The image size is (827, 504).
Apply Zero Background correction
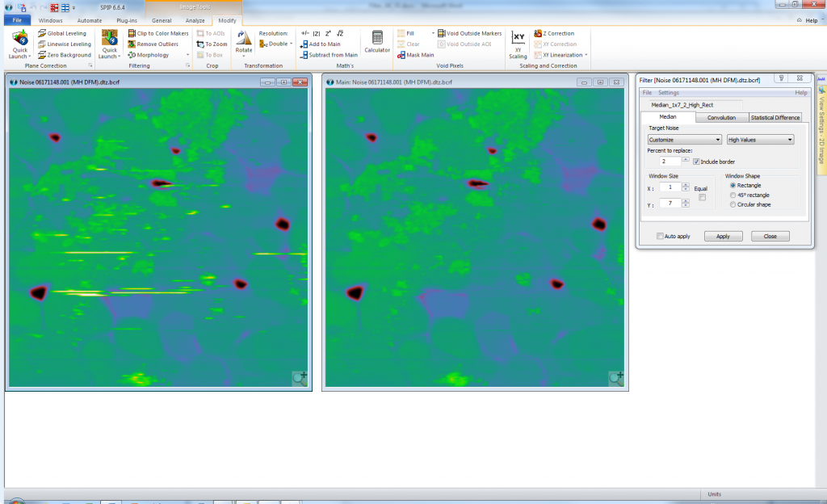[71, 55]
